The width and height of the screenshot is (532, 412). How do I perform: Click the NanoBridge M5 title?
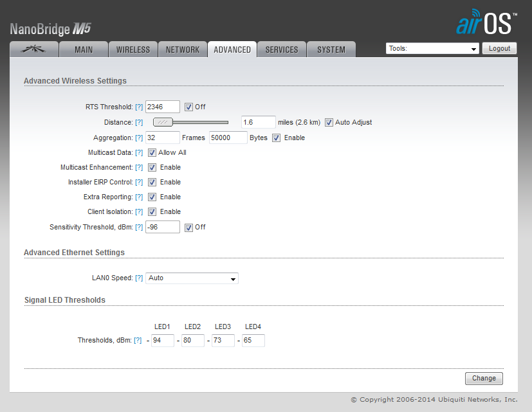click(x=51, y=29)
